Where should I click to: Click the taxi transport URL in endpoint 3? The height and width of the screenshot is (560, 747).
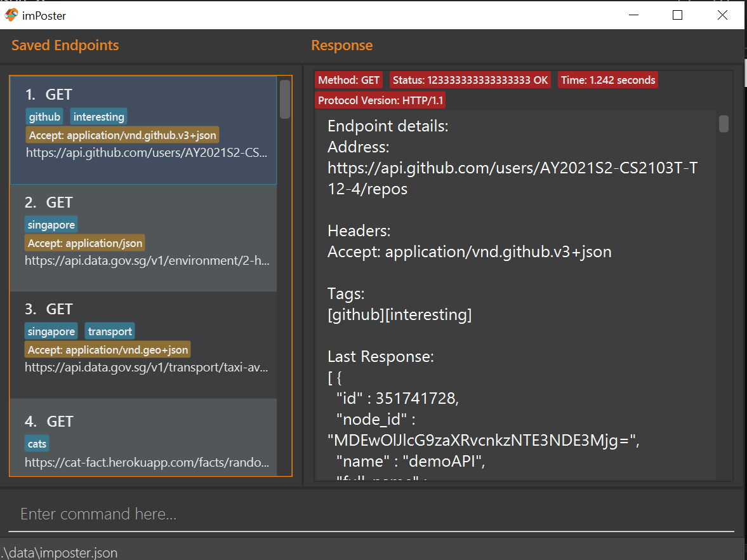tap(146, 368)
